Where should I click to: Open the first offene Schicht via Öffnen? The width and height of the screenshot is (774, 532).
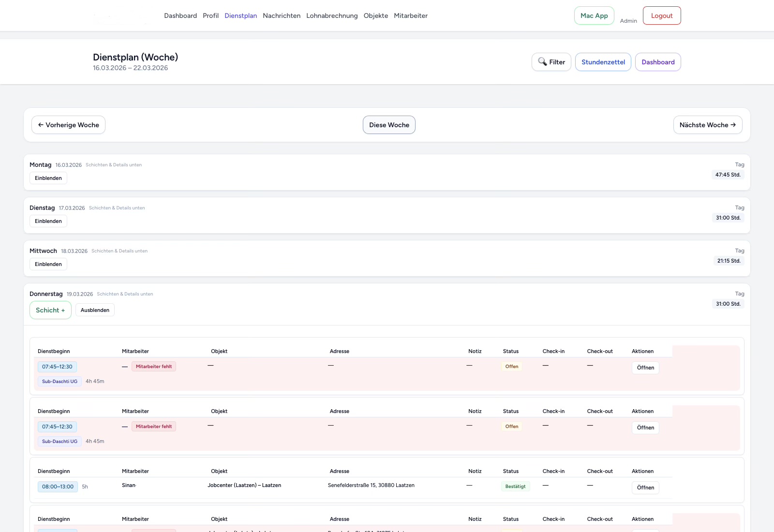(x=645, y=368)
